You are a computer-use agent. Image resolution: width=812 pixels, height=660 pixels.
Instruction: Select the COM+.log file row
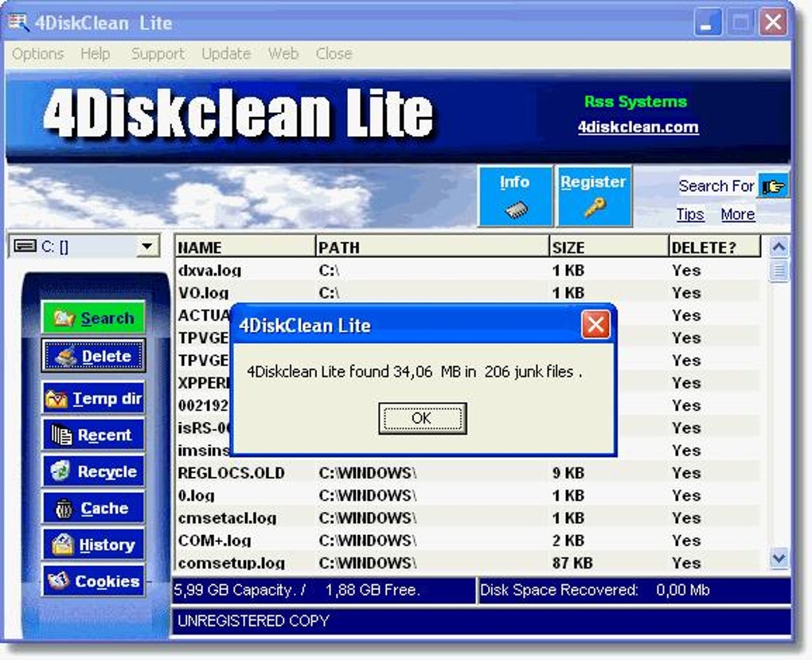pos(468,541)
